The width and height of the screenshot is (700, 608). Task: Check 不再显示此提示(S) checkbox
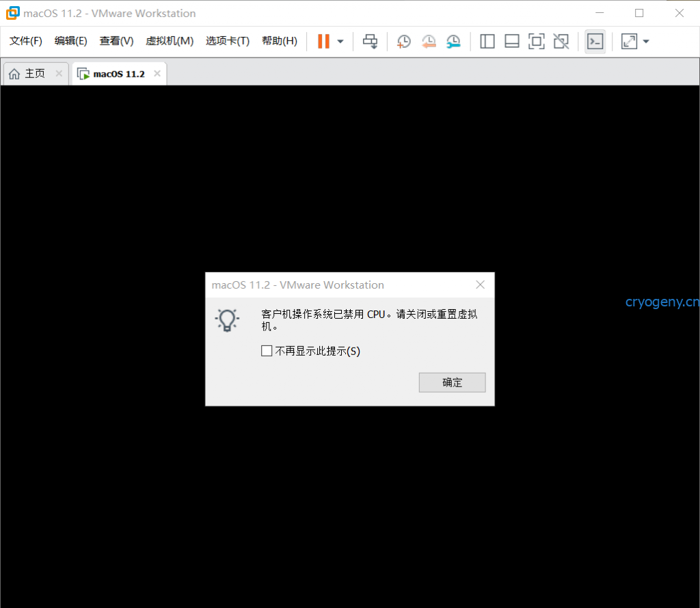pos(267,351)
